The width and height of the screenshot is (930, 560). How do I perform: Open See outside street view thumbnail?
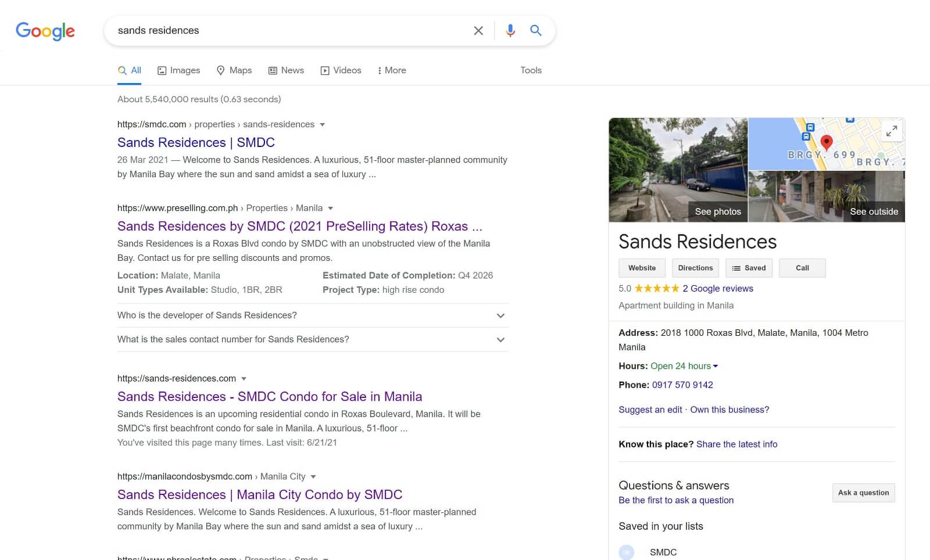click(827, 197)
